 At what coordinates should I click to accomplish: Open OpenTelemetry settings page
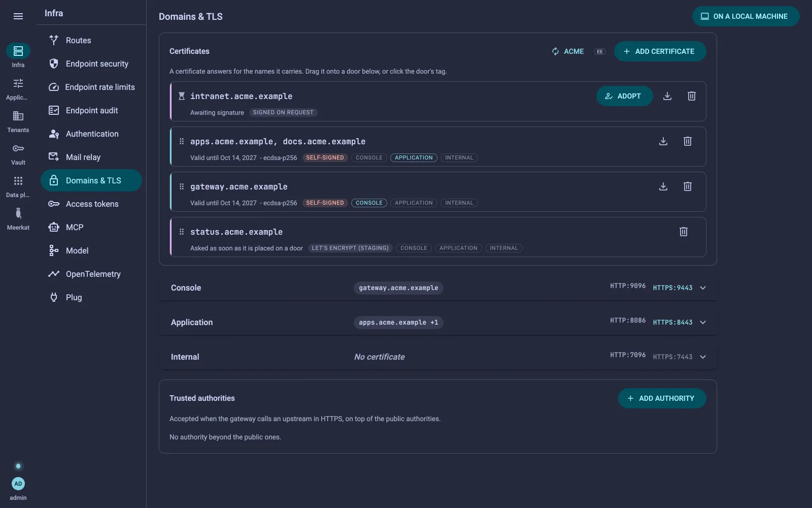[x=91, y=274]
